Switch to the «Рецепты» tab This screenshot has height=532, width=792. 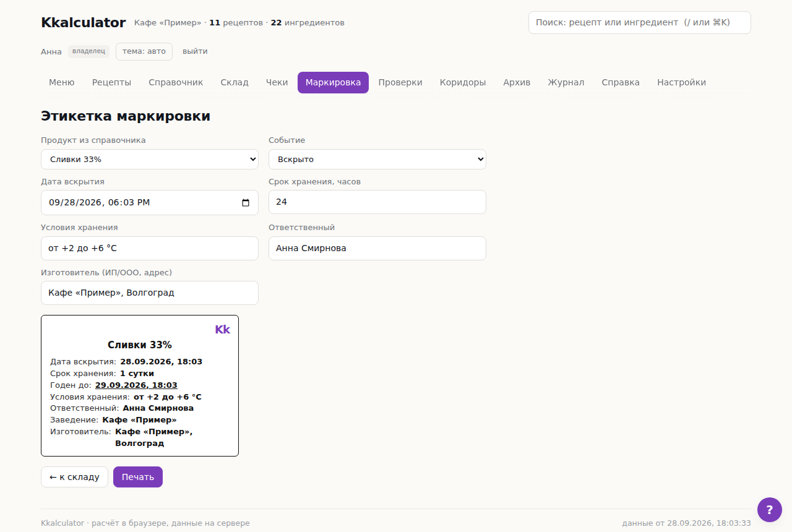112,82
